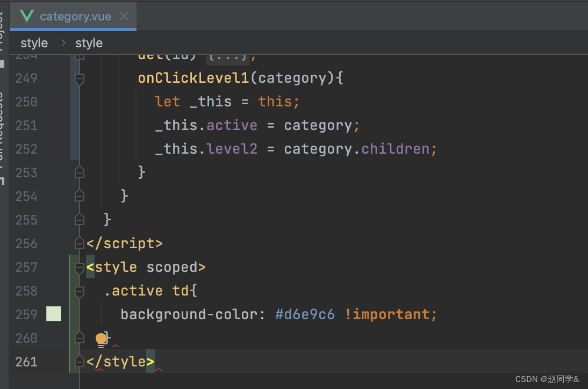Viewport: 588px width, 389px height.
Task: Switch to the category.vue tab
Action: [73, 17]
